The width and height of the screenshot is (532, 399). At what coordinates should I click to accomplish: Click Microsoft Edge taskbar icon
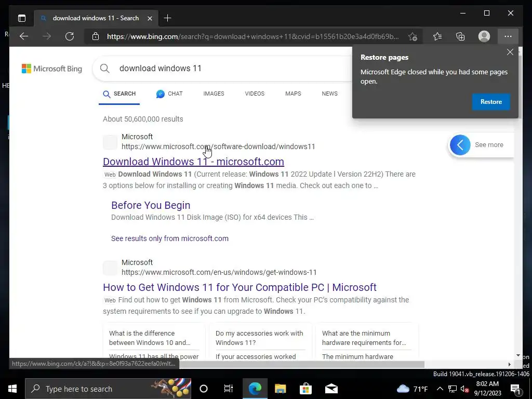pos(255,389)
